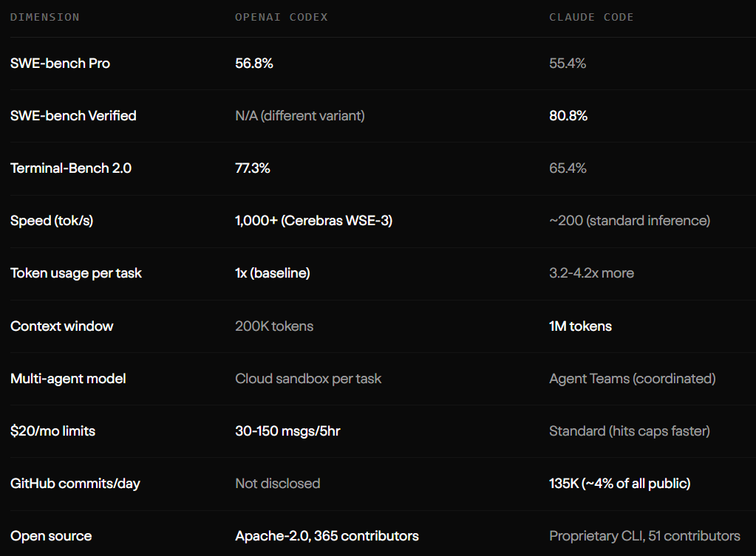The image size is (756, 556).
Task: Click the OPENAI CODEX column header
Action: [x=282, y=17]
